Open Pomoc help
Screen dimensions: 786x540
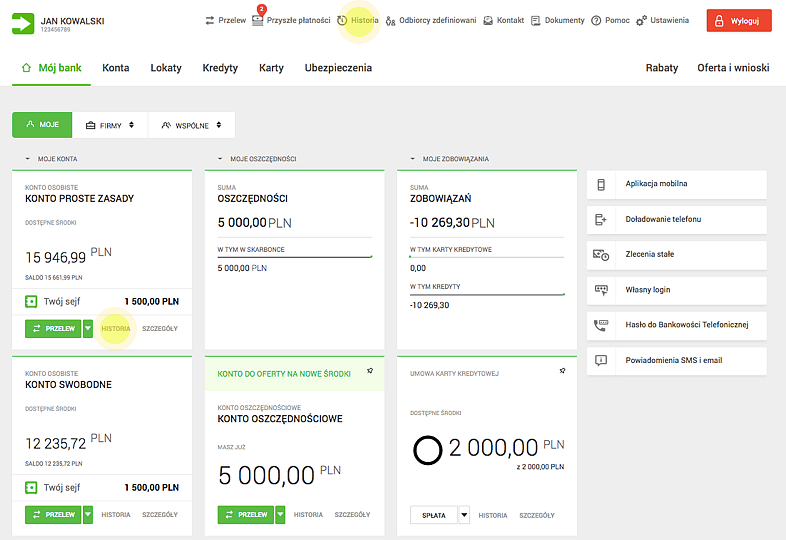point(611,21)
